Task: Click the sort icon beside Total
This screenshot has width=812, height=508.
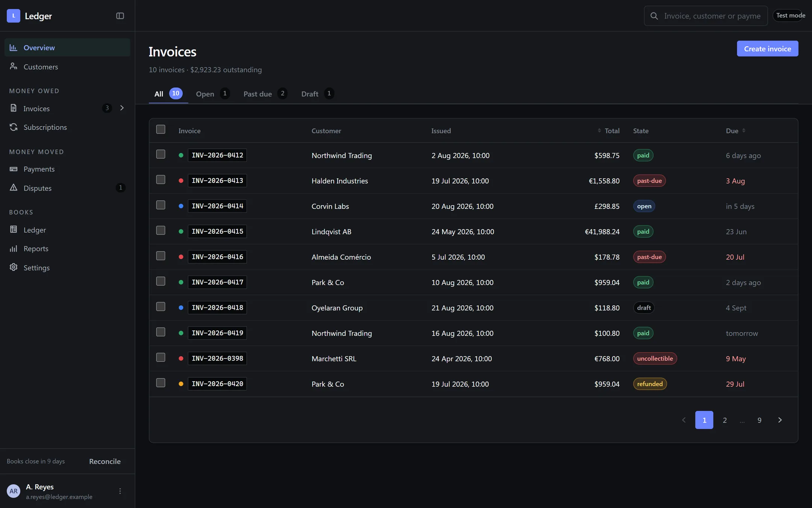Action: tap(599, 131)
